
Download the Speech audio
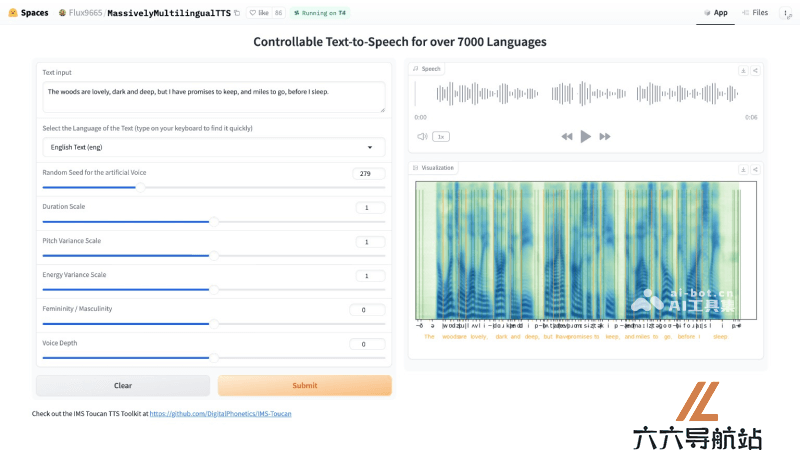(743, 70)
